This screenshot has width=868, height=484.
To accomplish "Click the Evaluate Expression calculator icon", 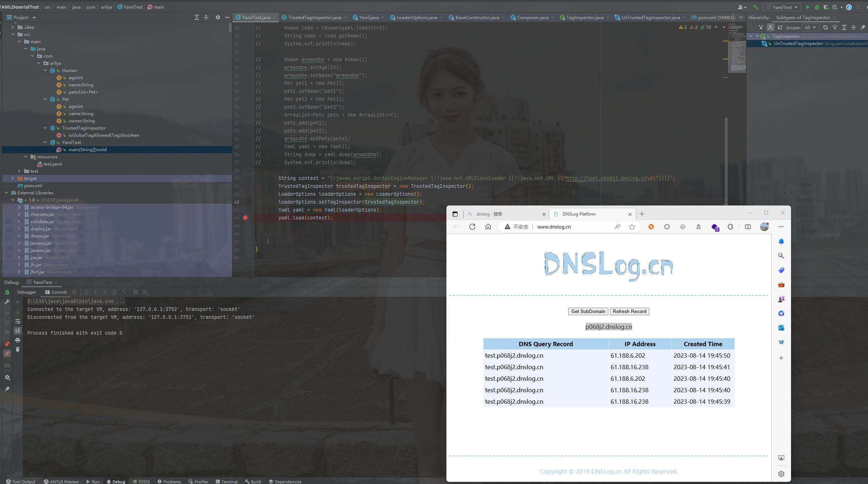I will pyautogui.click(x=136, y=292).
